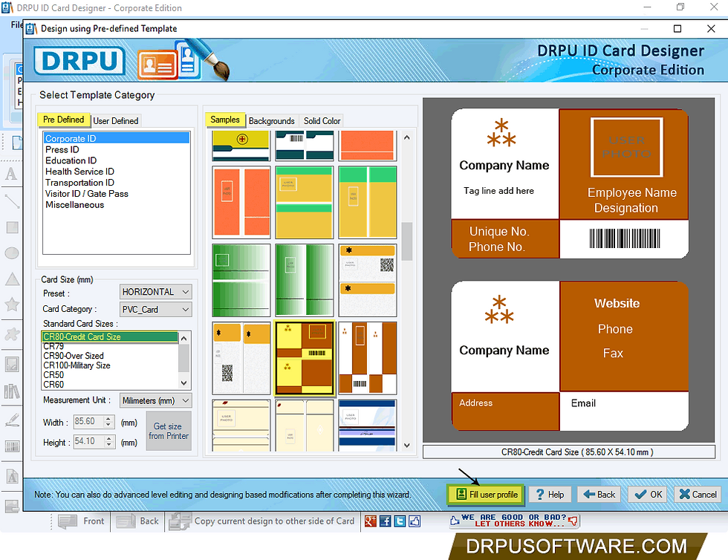Click the Width input field
The width and height of the screenshot is (728, 560).
coord(89,421)
